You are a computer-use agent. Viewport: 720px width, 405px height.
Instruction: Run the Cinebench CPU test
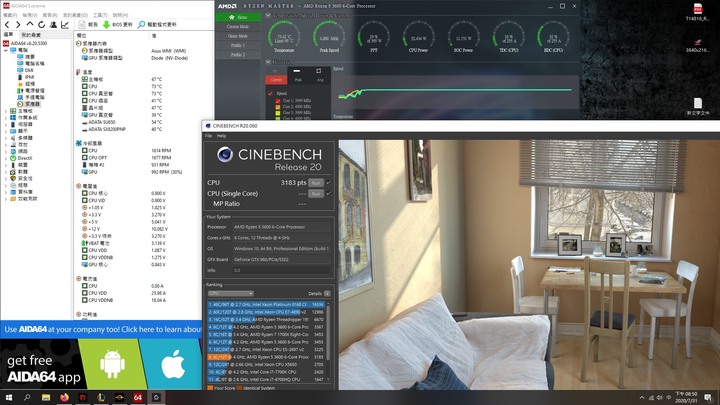point(316,183)
